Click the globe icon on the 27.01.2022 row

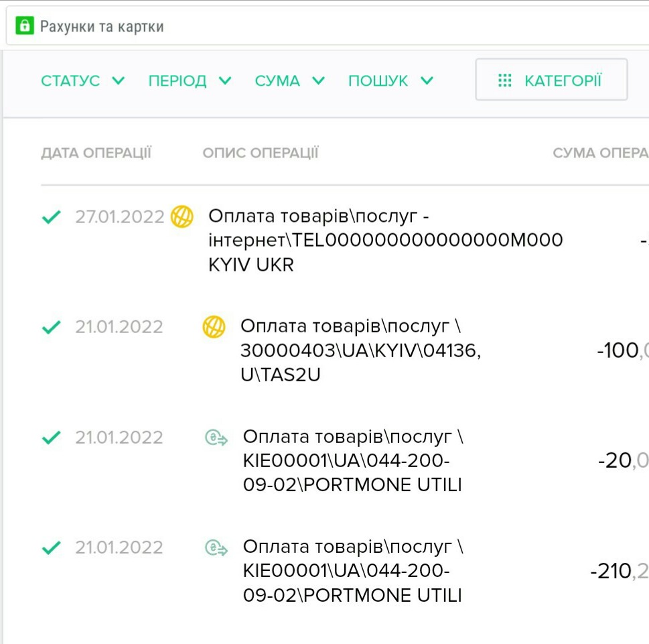coord(182,216)
